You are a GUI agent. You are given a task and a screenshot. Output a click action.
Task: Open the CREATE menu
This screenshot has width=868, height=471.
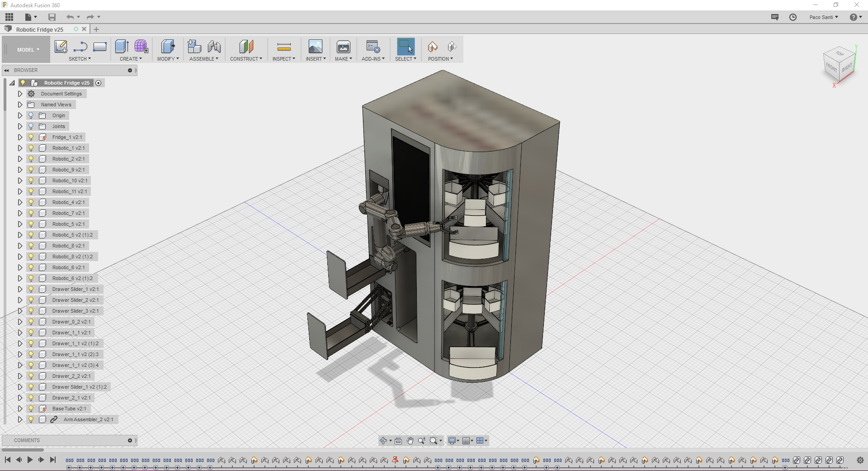131,59
